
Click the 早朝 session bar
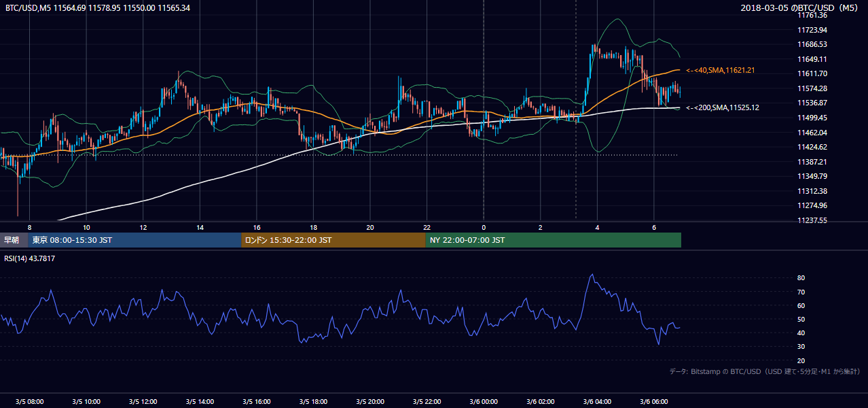[x=14, y=240]
